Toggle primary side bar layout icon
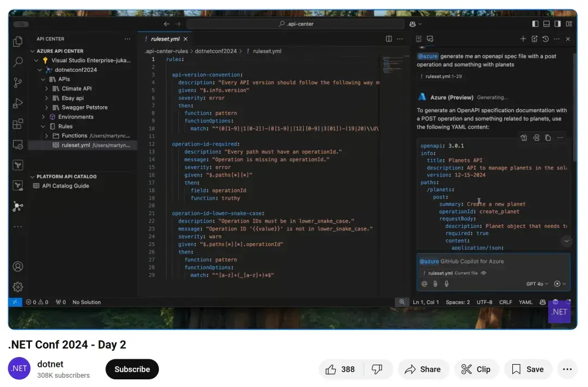The height and width of the screenshot is (387, 588). pos(535,23)
